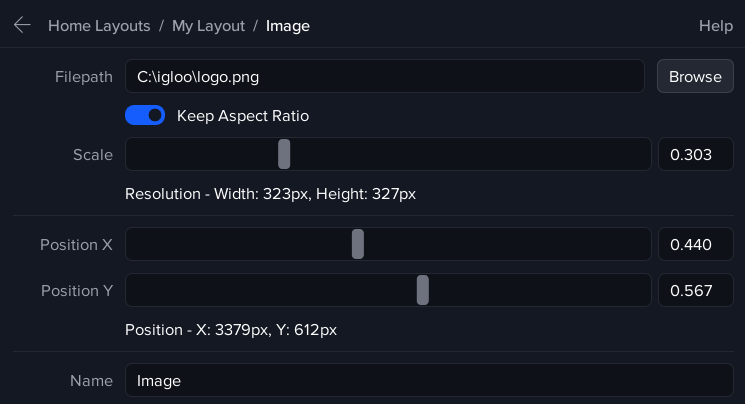
Task: Click the back arrow icon
Action: (22, 26)
